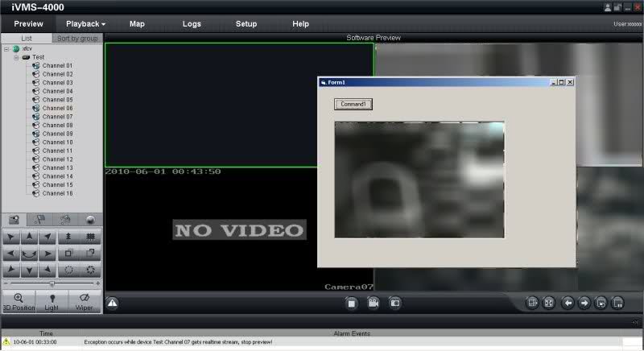The image size is (644, 351).
Task: Pan the PTZ camera up-left
Action: [11, 237]
